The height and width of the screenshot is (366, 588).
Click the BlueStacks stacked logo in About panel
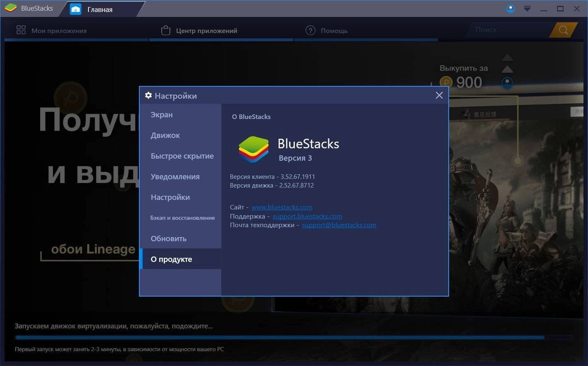tap(253, 149)
